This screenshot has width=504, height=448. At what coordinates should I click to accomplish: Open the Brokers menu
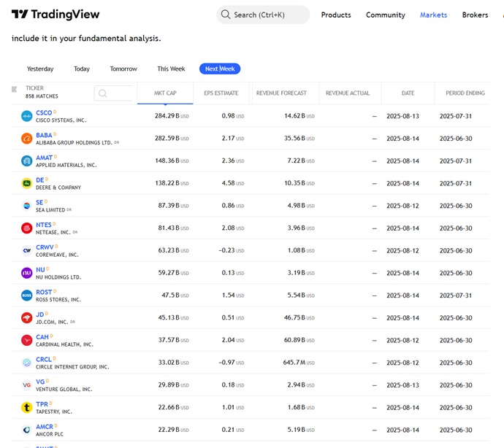click(x=475, y=15)
